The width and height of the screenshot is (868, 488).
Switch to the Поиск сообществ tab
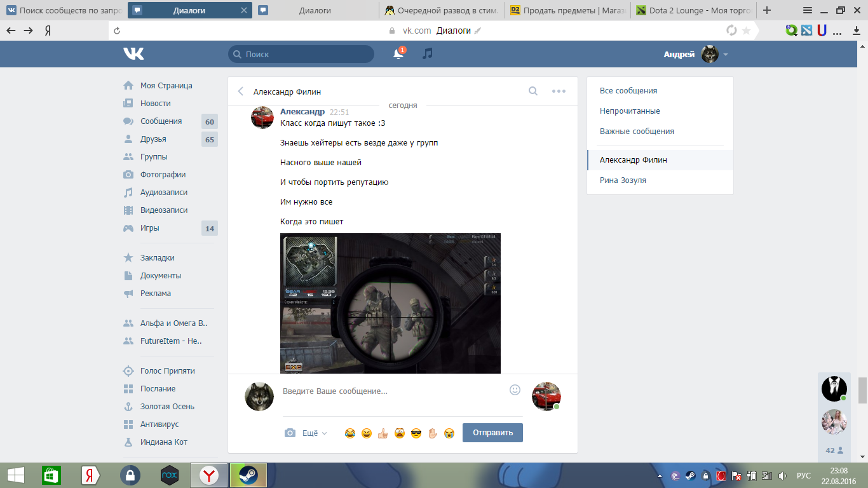pos(64,10)
